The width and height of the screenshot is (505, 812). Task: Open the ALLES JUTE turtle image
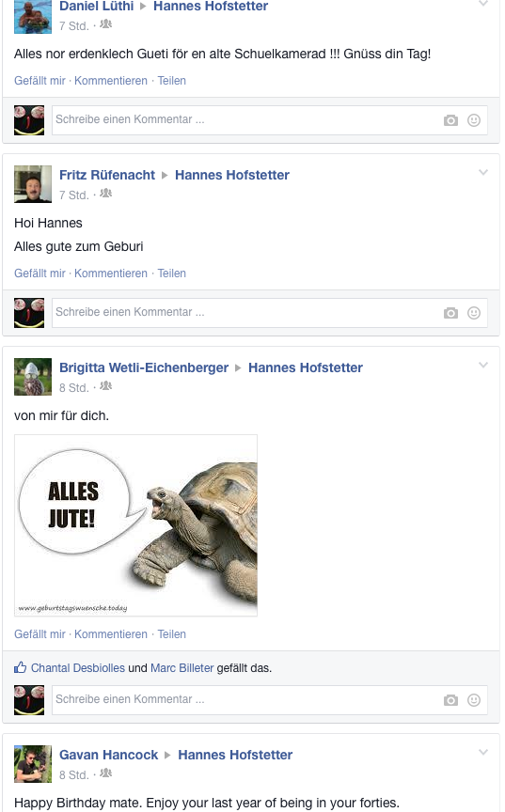click(x=135, y=525)
